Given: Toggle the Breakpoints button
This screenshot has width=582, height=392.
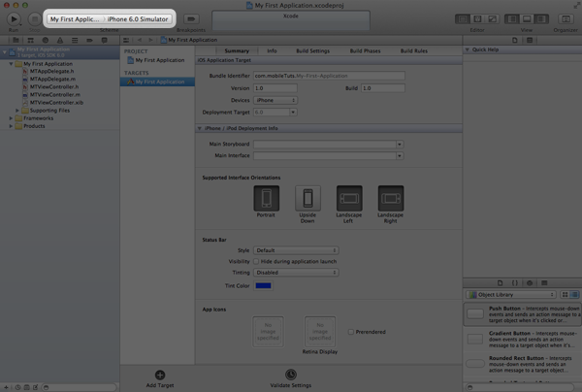Looking at the screenshot, I should click(191, 19).
